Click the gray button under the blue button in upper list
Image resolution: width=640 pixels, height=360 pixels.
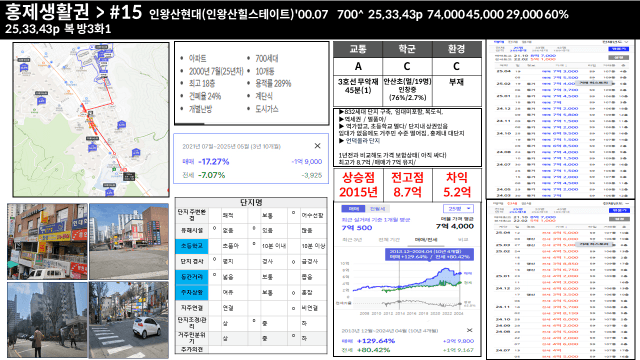click(x=619, y=57)
